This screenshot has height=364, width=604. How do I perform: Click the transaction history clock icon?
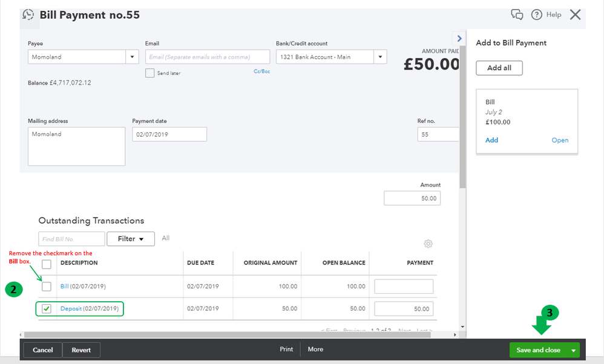(28, 15)
